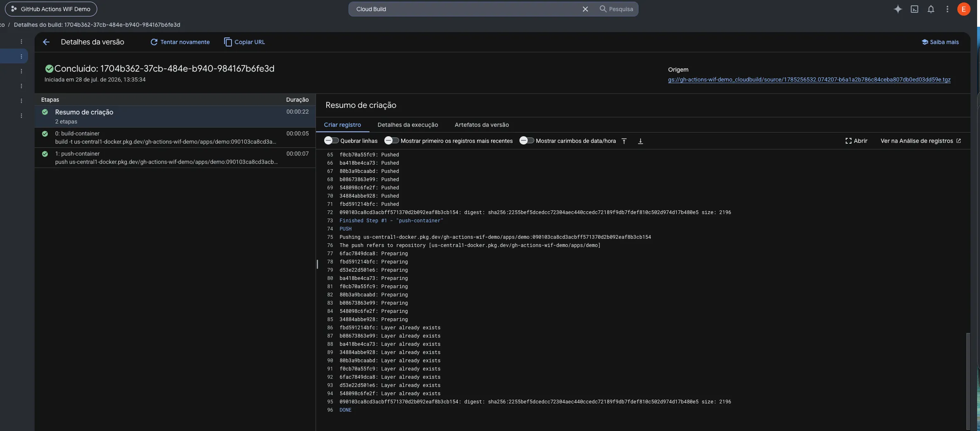The width and height of the screenshot is (980, 431).
Task: Click log line 73 Finished Step #1
Action: 391,221
